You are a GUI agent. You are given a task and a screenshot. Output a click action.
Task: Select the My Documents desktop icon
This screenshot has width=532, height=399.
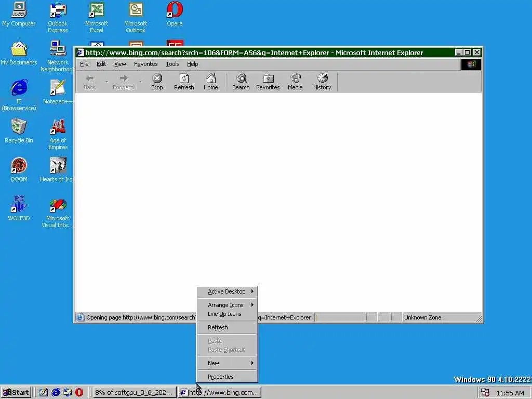(x=19, y=54)
